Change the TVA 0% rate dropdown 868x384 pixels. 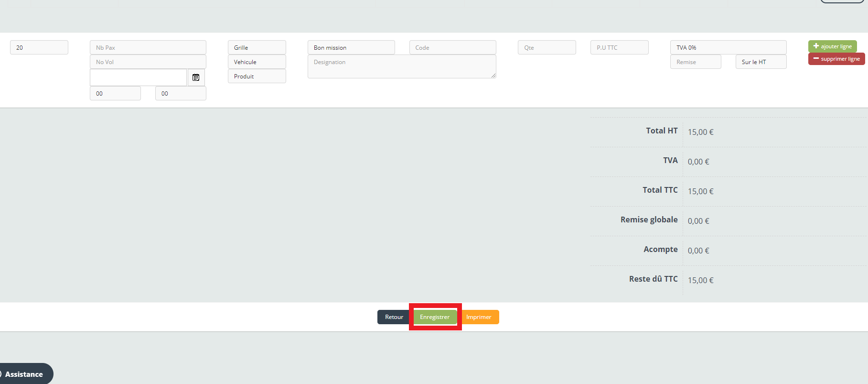click(x=728, y=48)
